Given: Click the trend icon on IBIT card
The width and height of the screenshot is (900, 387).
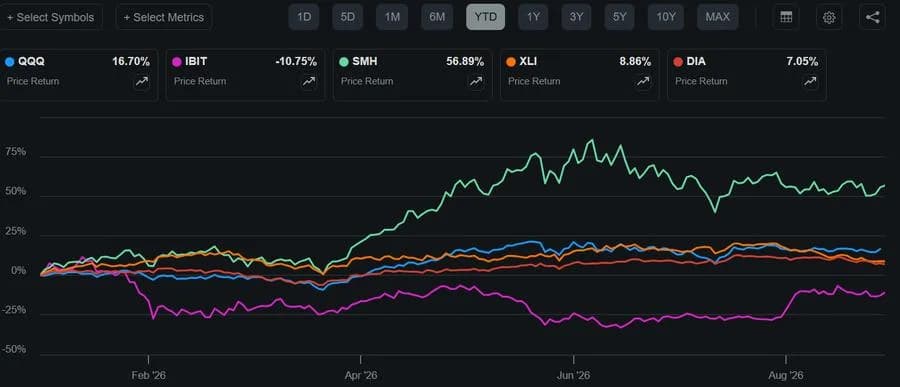Looking at the screenshot, I should pyautogui.click(x=309, y=82).
